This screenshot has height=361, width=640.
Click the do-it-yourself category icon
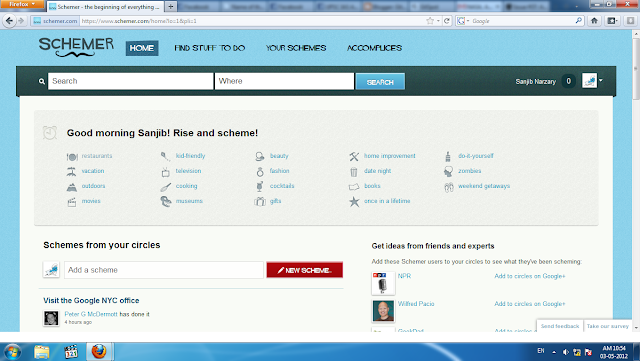[x=448, y=156]
